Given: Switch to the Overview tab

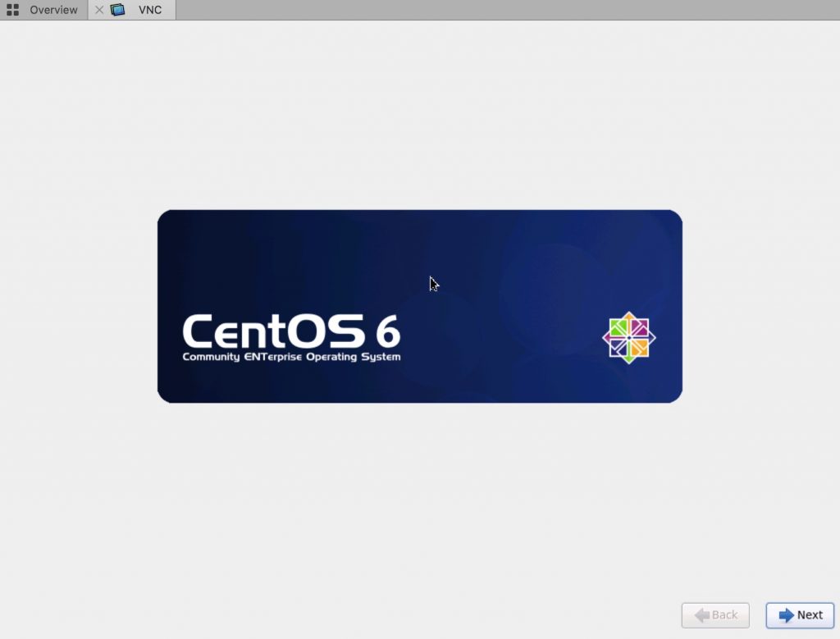Looking at the screenshot, I should [x=44, y=10].
